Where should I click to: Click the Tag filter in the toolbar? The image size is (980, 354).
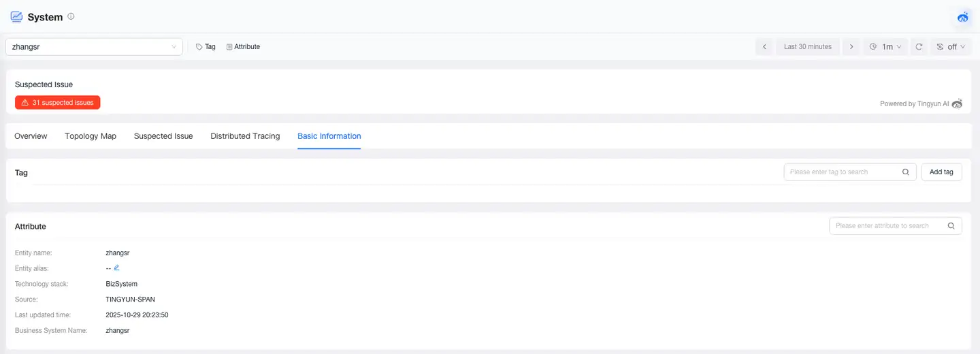[x=206, y=47]
